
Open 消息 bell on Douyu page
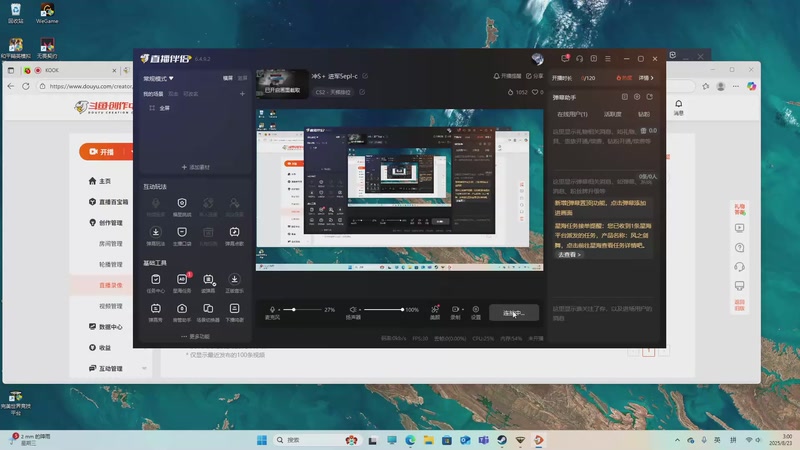click(x=679, y=107)
